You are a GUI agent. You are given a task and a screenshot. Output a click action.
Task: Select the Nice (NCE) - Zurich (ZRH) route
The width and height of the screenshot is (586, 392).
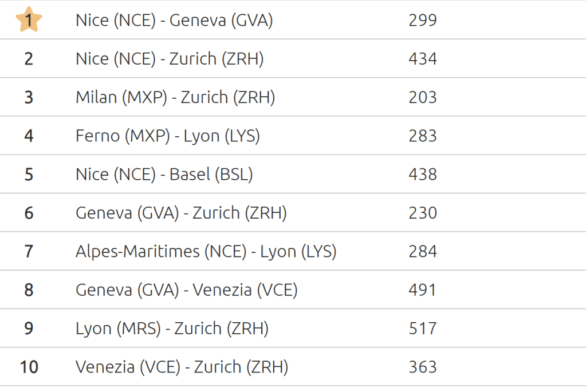(170, 59)
